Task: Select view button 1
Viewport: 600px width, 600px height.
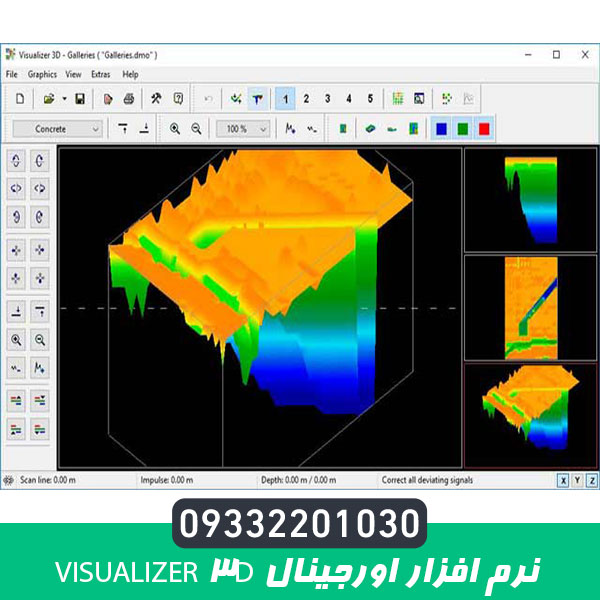Action: pyautogui.click(x=285, y=99)
